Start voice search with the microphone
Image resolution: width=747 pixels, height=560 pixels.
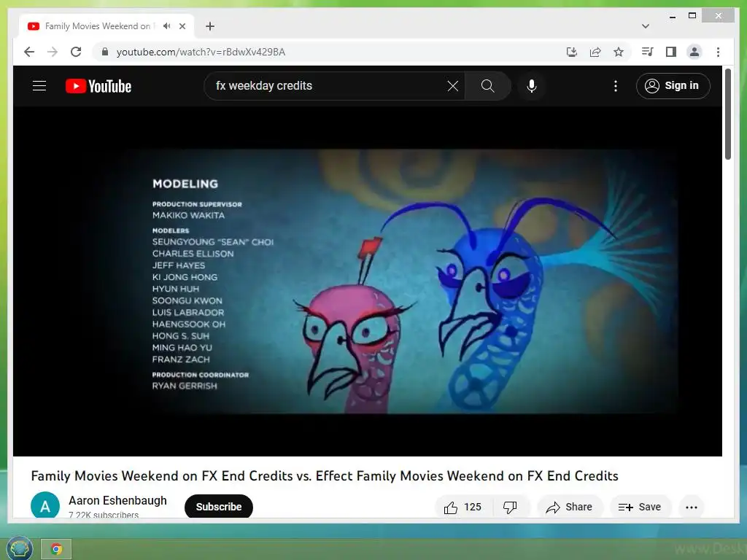click(532, 86)
